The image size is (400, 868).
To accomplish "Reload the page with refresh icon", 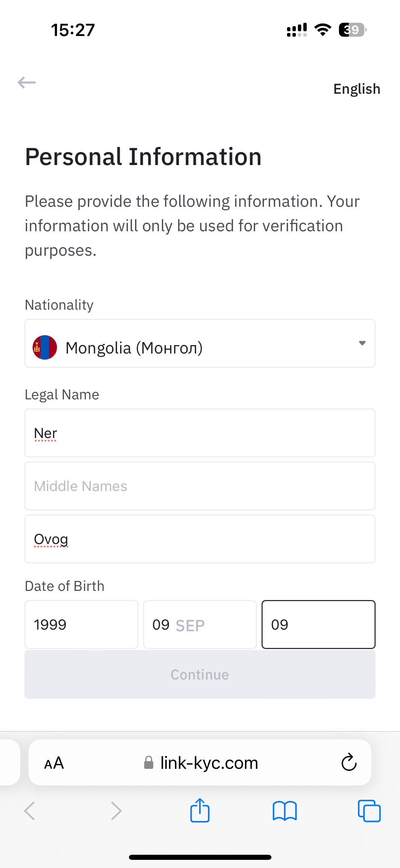I will (x=349, y=763).
